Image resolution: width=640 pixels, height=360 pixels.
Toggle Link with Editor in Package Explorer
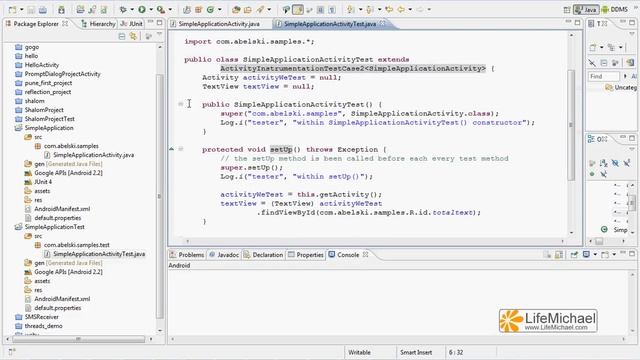click(x=133, y=36)
